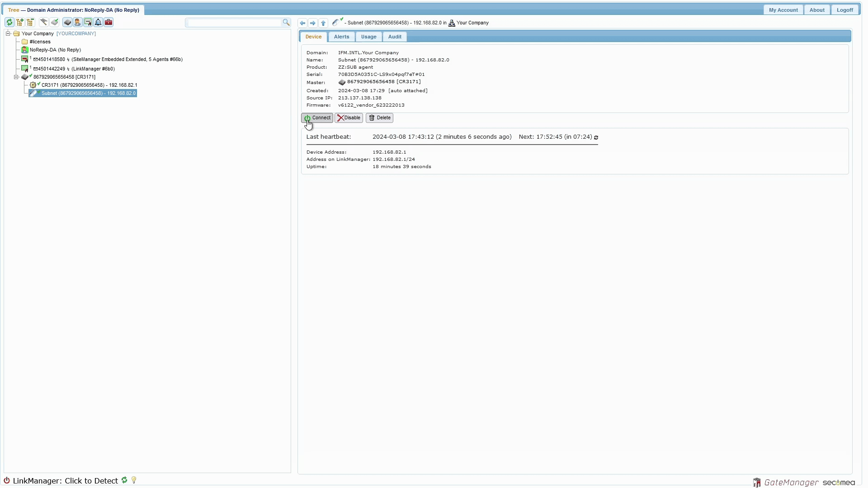Click the expand all tree nodes icon
Image resolution: width=868 pixels, height=488 pixels.
pyautogui.click(x=20, y=22)
